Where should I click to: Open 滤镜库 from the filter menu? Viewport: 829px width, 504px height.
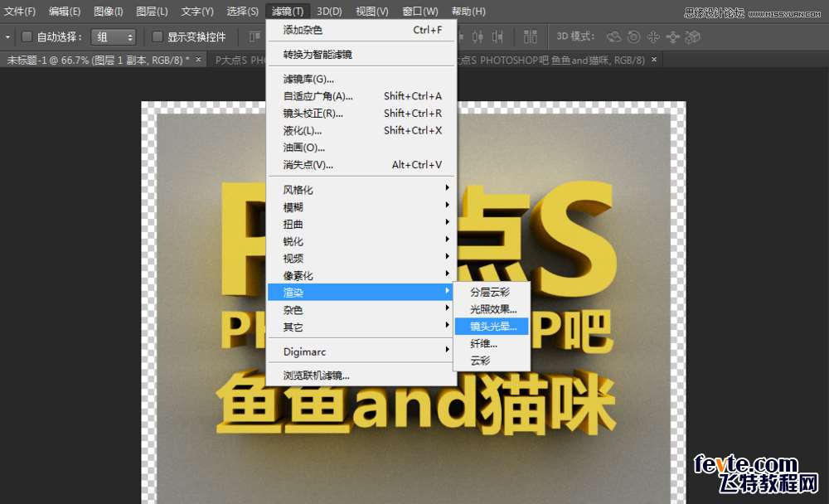point(308,79)
